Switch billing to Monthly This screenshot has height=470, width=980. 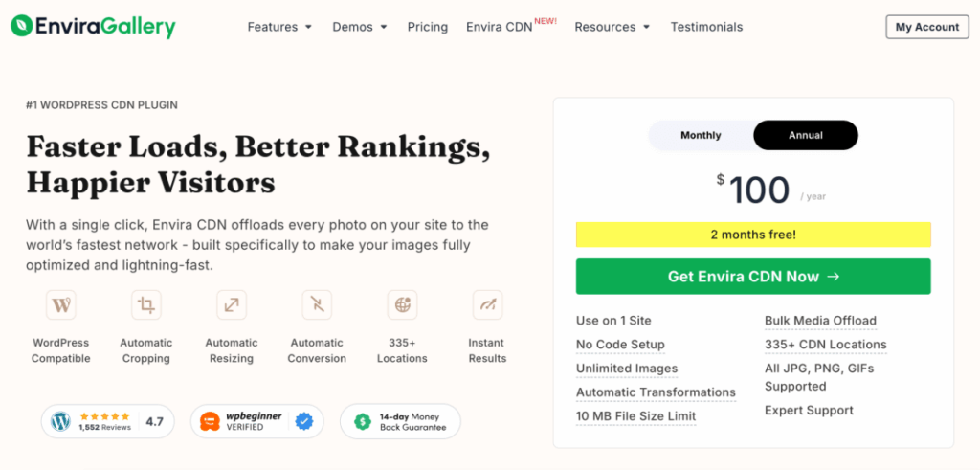pyautogui.click(x=701, y=135)
